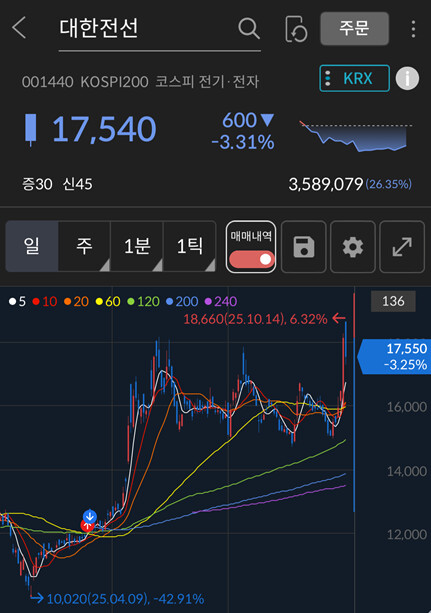Image resolution: width=431 pixels, height=613 pixels.
Task: Save chart using the floppy disk icon
Action: coord(303,247)
